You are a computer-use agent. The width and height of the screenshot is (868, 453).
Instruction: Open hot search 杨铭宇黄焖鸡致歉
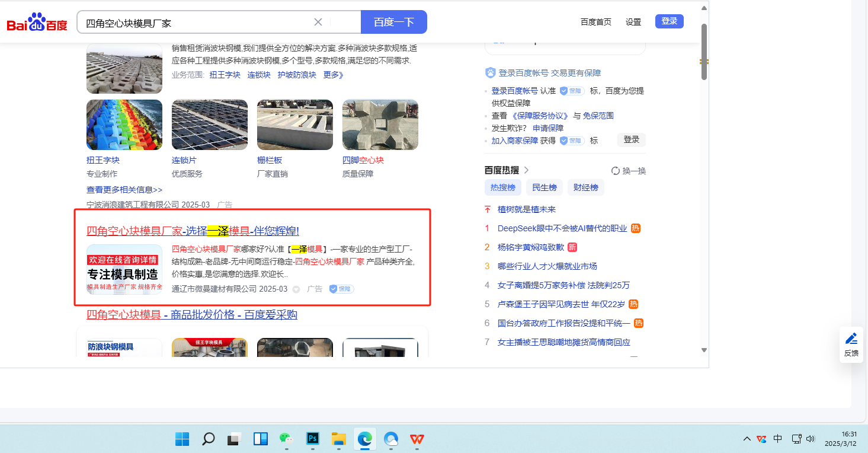531,247
